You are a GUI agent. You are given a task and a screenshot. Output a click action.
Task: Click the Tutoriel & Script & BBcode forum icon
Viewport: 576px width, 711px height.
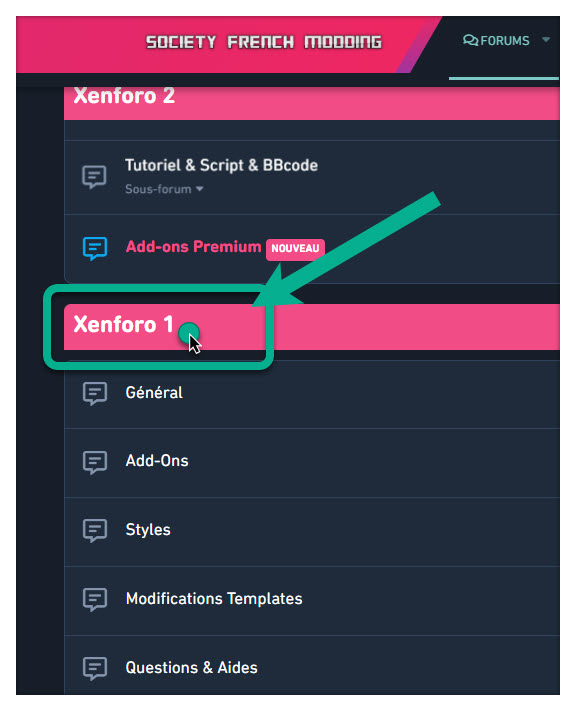[x=94, y=177]
